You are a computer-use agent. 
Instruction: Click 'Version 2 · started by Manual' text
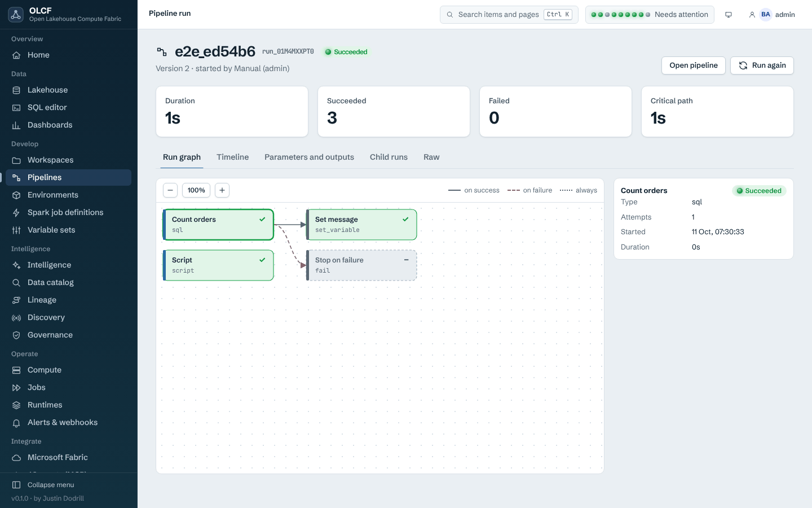222,68
